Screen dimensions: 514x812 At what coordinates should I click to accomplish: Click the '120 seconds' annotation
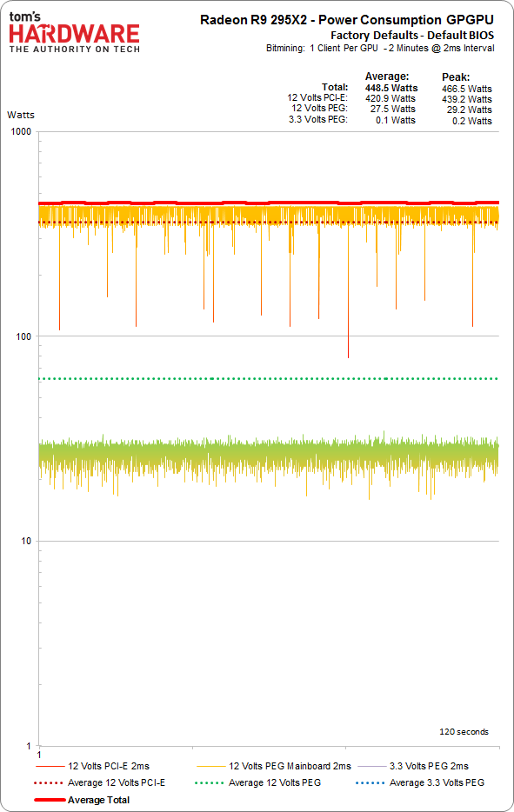point(464,732)
